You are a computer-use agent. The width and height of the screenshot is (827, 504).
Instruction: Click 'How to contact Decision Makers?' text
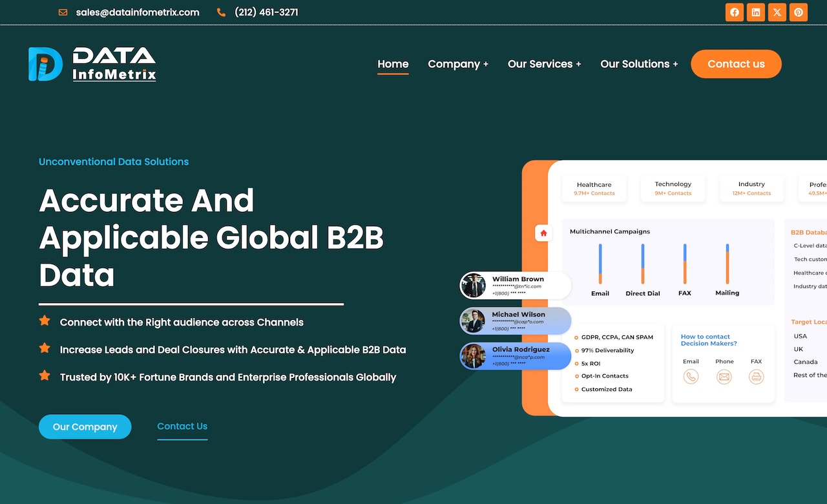tap(709, 340)
